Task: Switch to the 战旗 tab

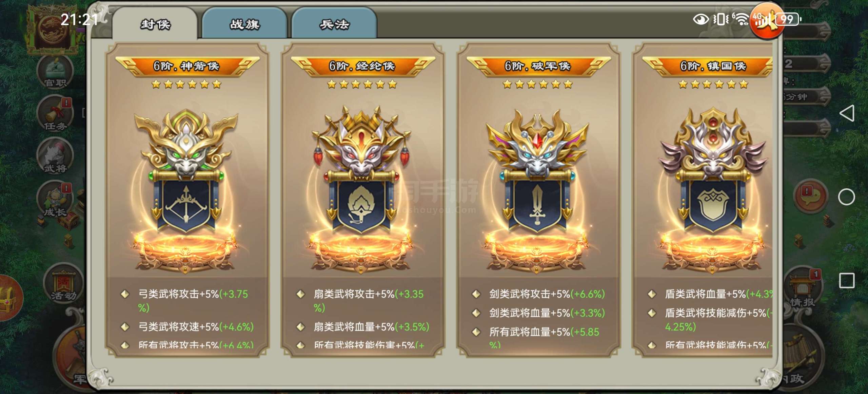Action: [244, 24]
